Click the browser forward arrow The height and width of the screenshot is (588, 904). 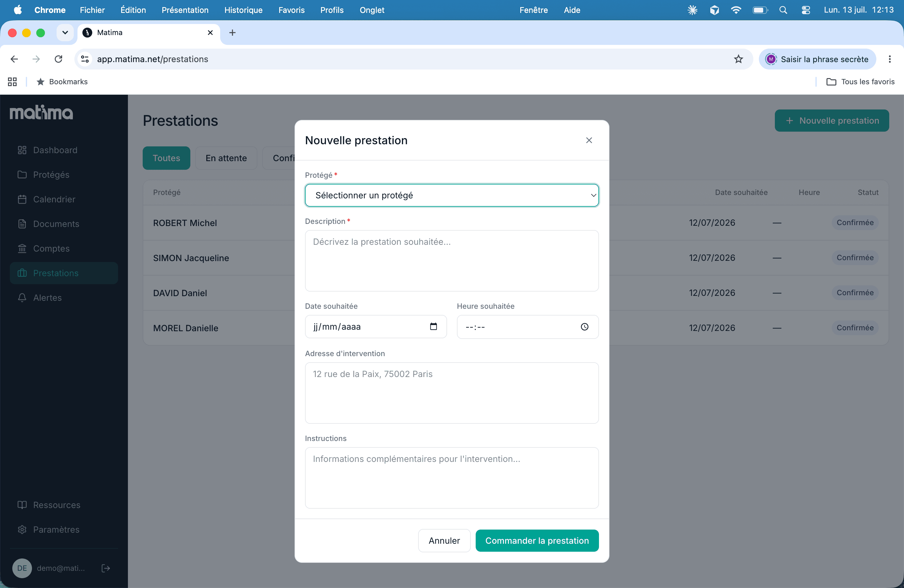click(x=36, y=59)
